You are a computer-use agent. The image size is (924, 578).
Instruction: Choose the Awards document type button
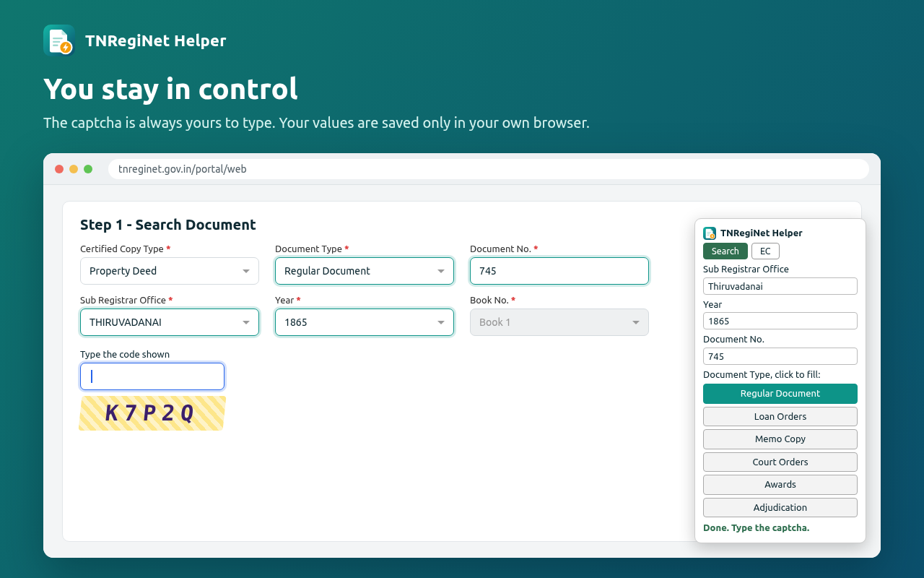pos(780,485)
